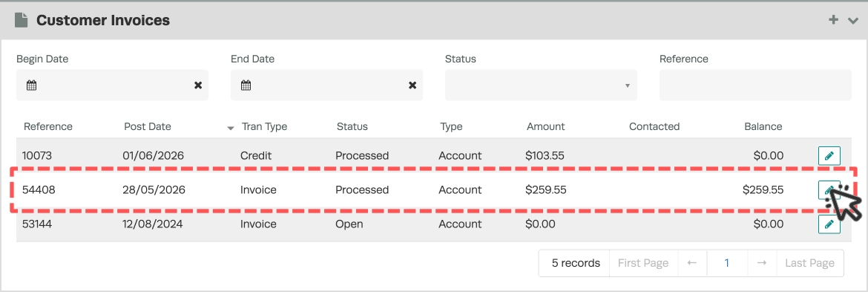868x292 pixels.
Task: Sort by Post Date column header
Action: point(147,126)
